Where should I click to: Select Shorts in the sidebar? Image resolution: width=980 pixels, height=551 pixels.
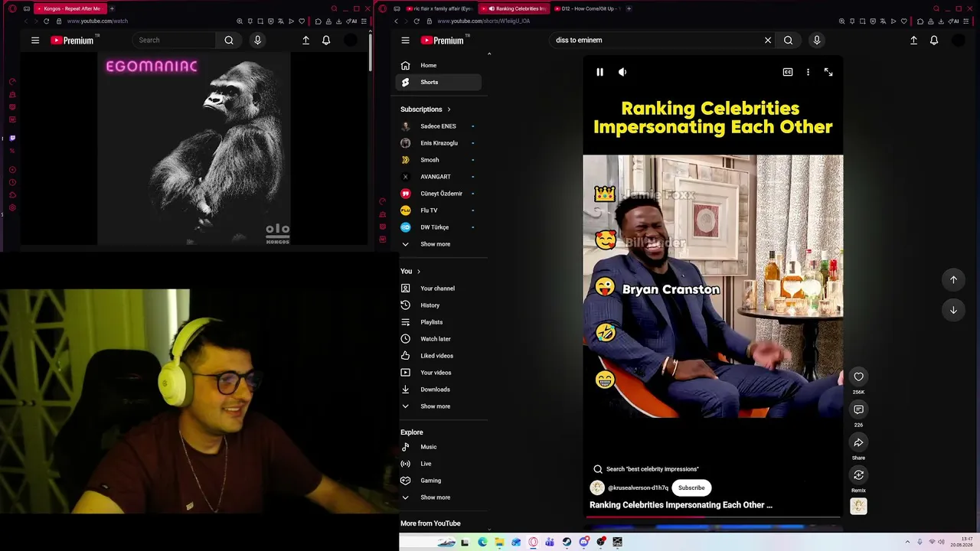439,82
